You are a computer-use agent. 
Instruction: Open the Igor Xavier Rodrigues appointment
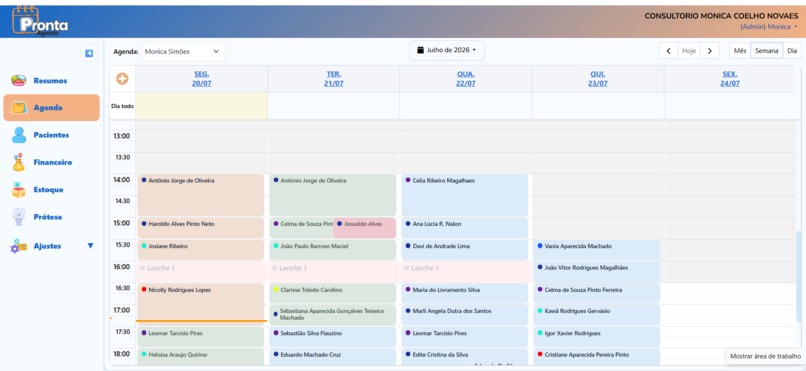point(597,337)
